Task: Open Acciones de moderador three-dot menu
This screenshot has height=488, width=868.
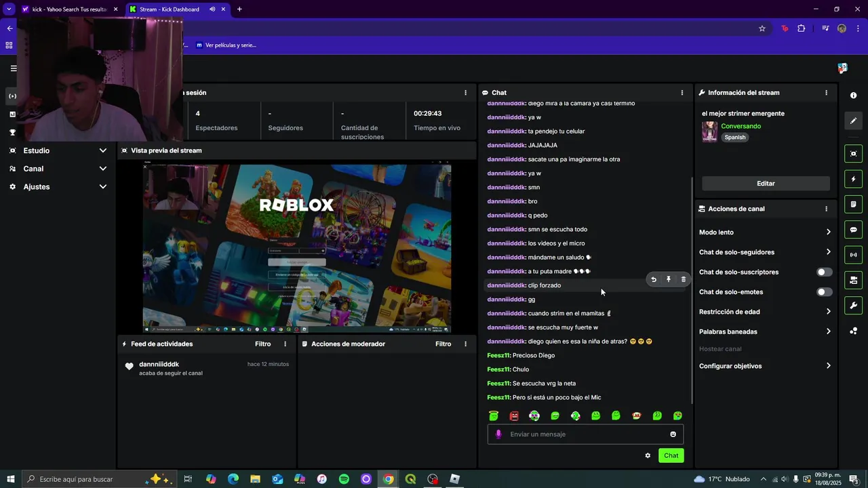Action: click(x=465, y=344)
